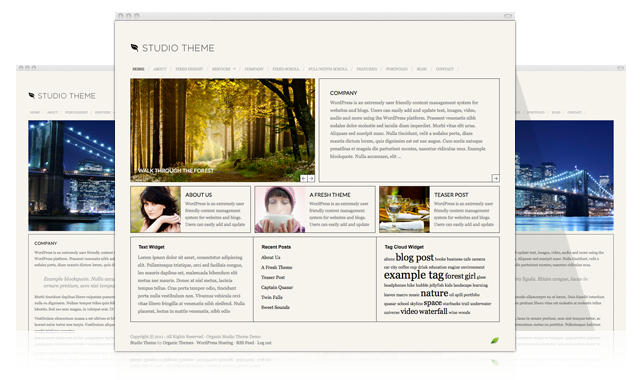Click the 'space' tag in tag cloud
The width and height of the screenshot is (640, 380).
[x=433, y=303]
